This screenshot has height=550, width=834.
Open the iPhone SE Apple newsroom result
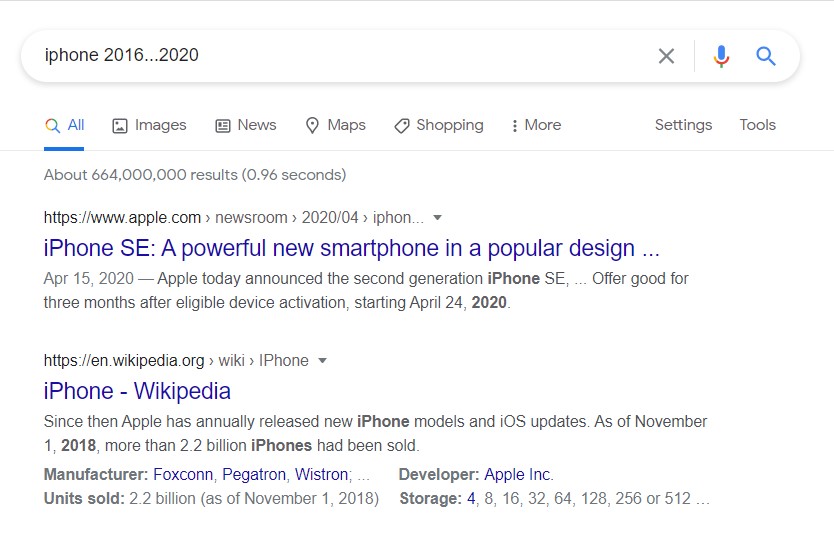[x=351, y=248]
